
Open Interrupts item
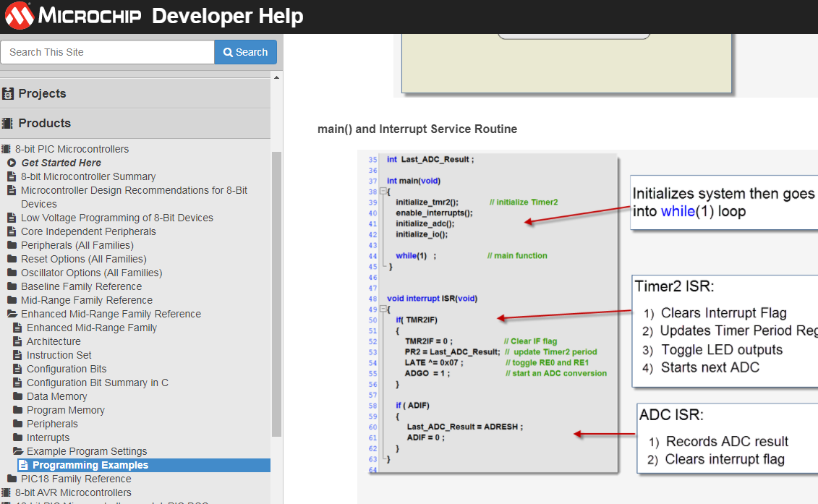click(x=48, y=437)
